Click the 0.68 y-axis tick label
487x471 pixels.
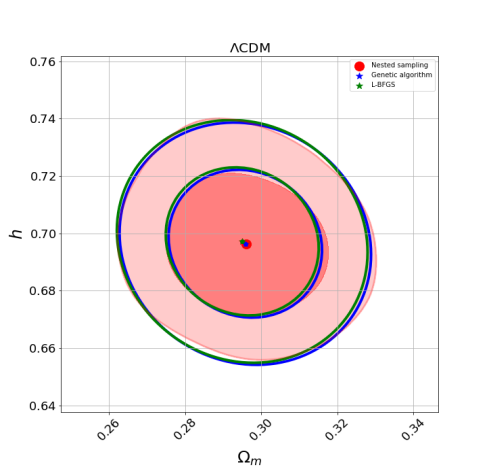coord(43,291)
